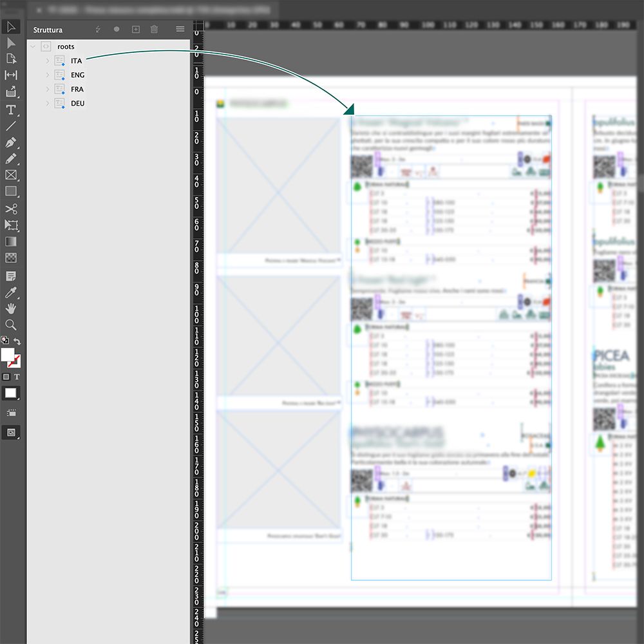Toggle formatting affects text button
Image resolution: width=644 pixels, height=644 pixels.
tap(17, 377)
